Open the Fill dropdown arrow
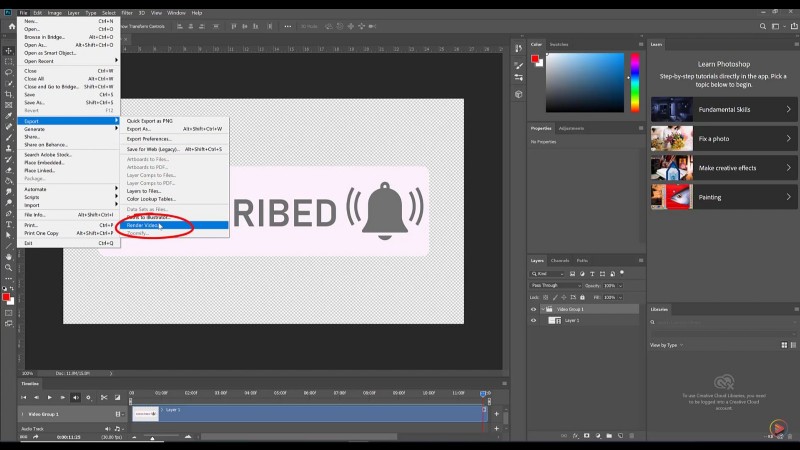This screenshot has width=800, height=450. [620, 297]
